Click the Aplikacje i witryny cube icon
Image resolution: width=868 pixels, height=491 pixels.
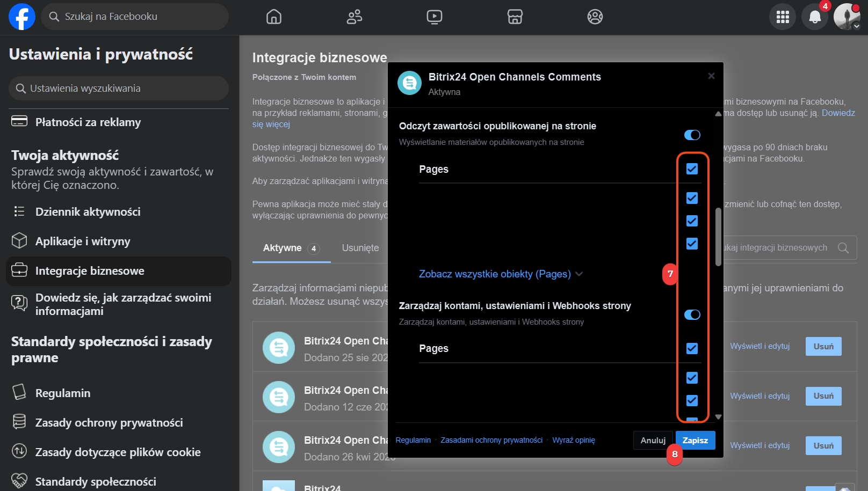pyautogui.click(x=19, y=241)
